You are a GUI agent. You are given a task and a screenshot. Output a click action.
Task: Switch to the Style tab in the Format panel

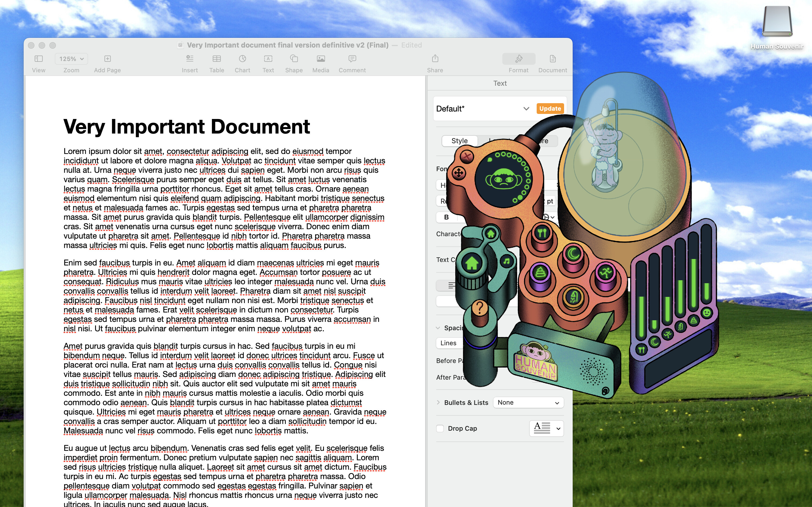[x=459, y=141]
